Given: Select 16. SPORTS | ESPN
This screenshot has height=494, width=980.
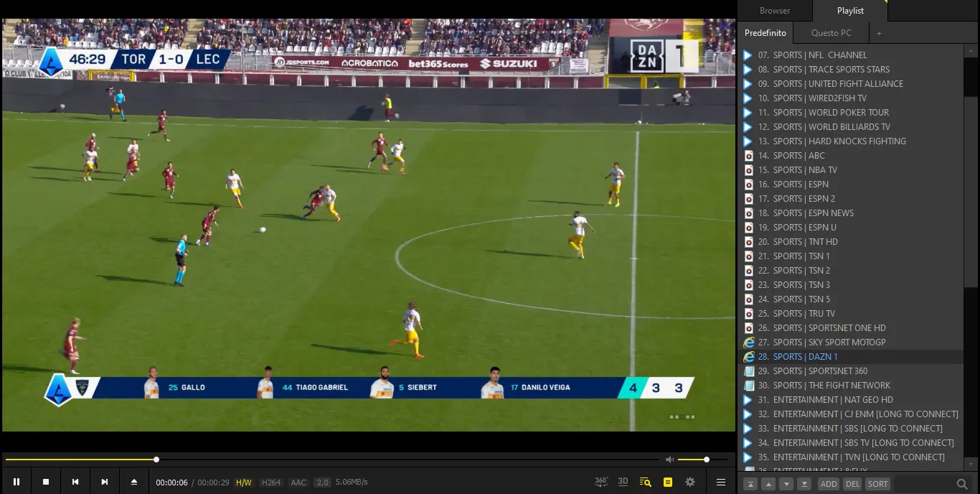Looking at the screenshot, I should pyautogui.click(x=850, y=185).
